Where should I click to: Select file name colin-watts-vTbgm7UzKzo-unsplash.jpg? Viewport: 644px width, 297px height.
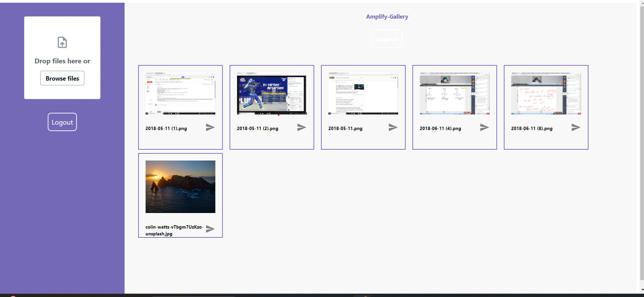point(174,230)
